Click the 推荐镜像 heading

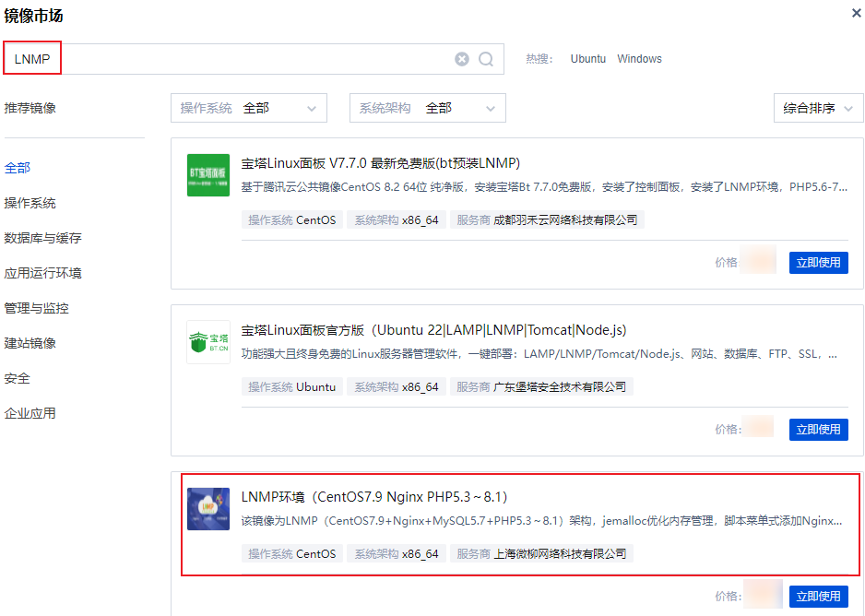30,108
